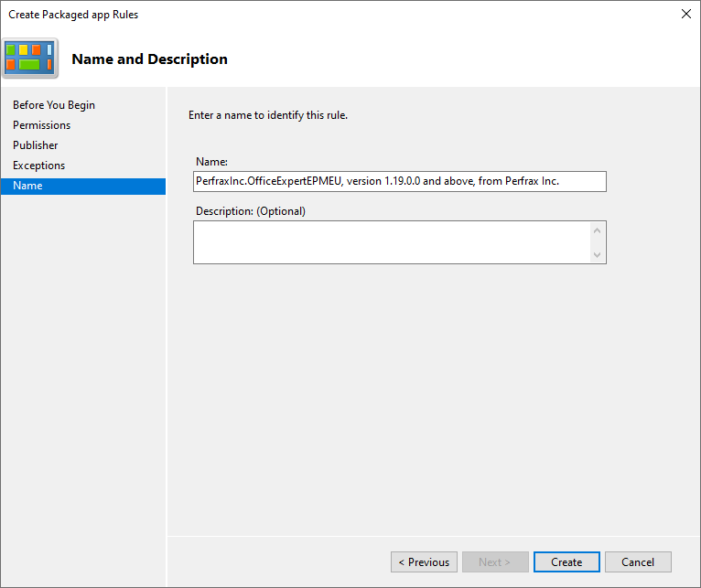
Task: Click the greyed-out Next button
Action: (x=494, y=561)
